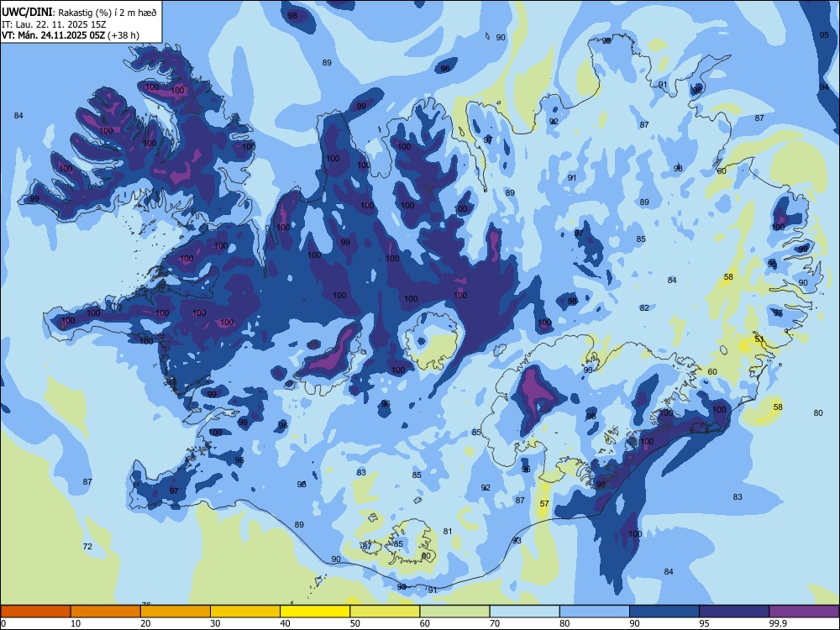Select the purple above-99.9 legend swatch
This screenshot has height=630, width=840.
click(804, 612)
